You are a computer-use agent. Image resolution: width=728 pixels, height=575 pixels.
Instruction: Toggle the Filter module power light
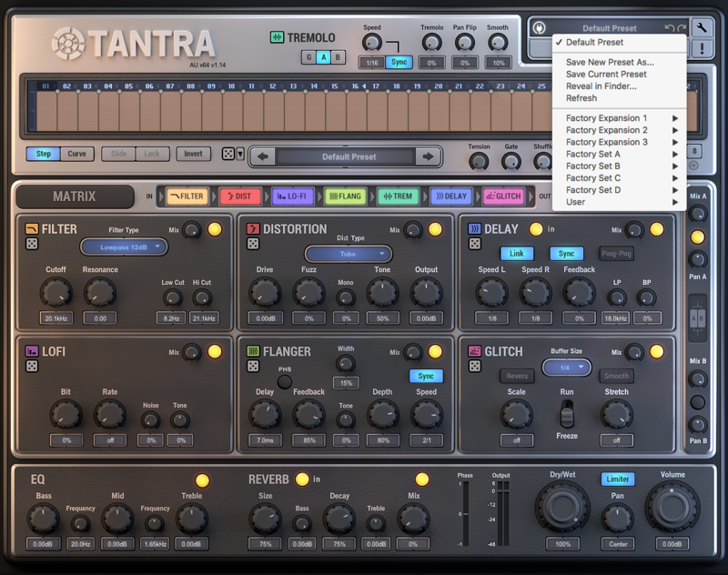coord(215,229)
